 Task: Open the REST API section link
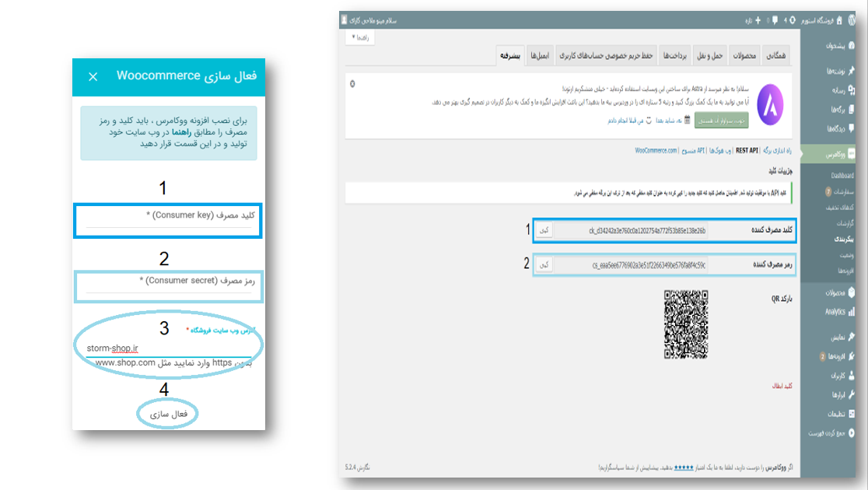(x=747, y=151)
